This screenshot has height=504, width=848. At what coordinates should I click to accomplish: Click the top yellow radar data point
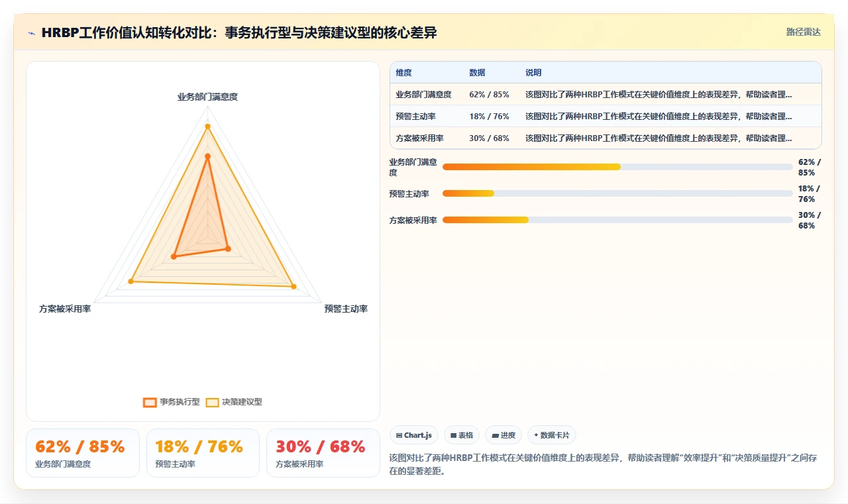[207, 126]
